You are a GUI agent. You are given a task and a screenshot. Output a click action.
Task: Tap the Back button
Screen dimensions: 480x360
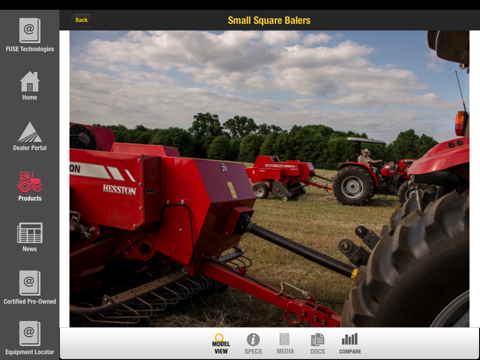(81, 20)
